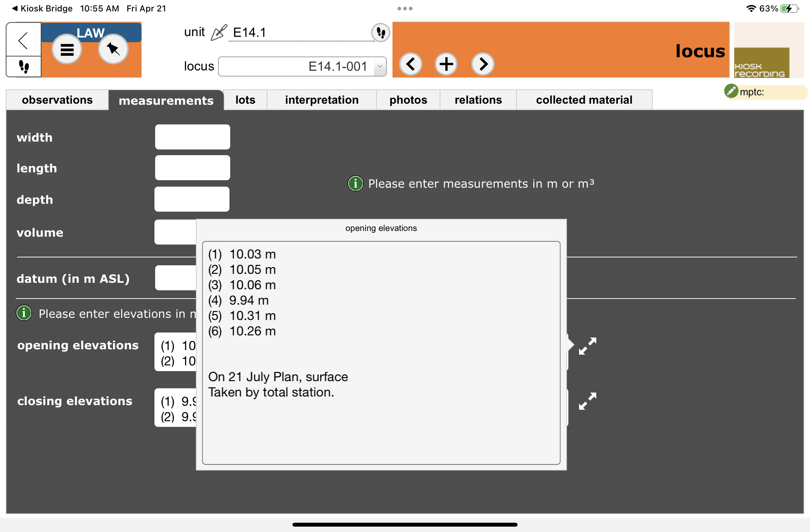
Task: Tap the '(4) 9.94 m' elevation line
Action: (x=238, y=300)
